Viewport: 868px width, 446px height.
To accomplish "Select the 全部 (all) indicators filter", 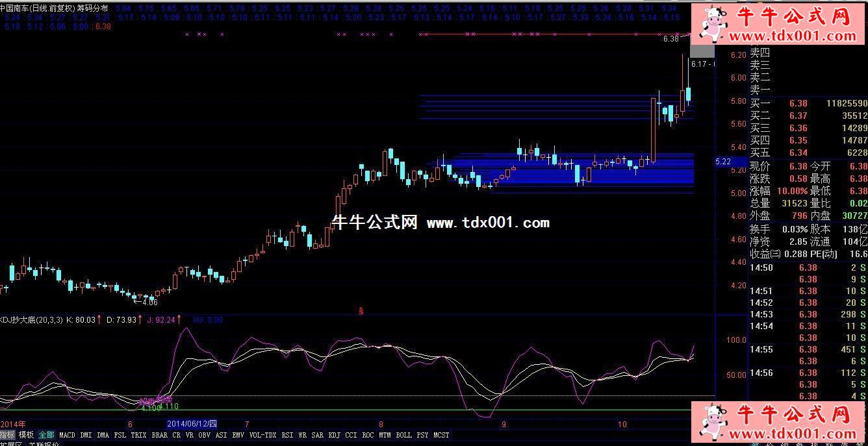I will [46, 435].
